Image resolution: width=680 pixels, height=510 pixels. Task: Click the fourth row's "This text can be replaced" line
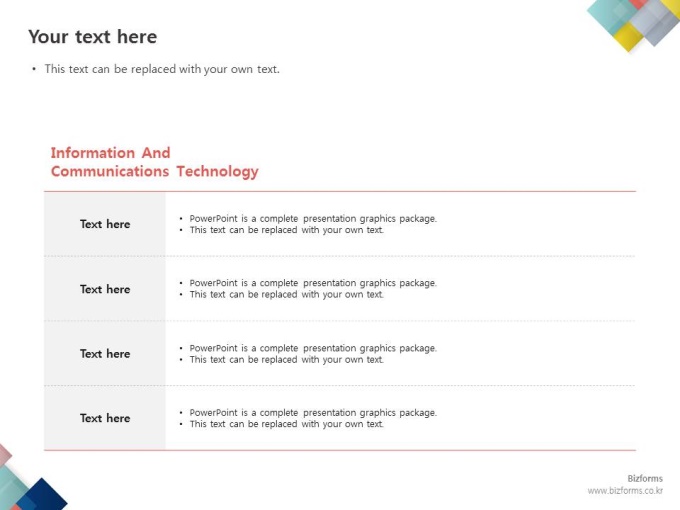(x=286, y=424)
